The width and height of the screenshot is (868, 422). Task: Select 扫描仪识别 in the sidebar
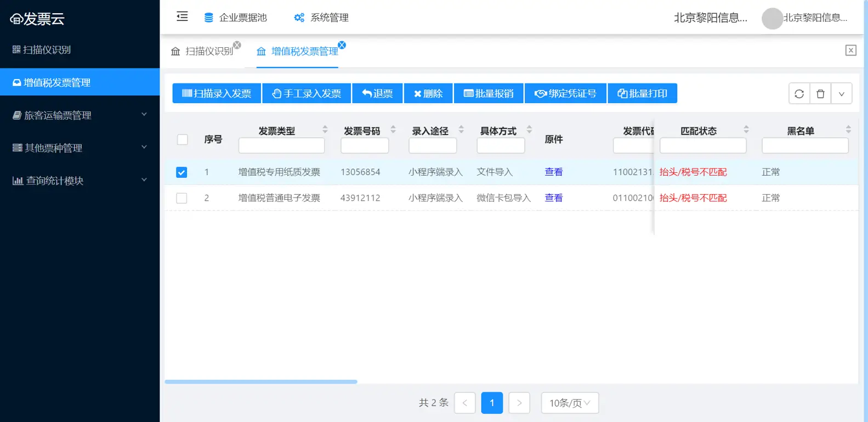tap(80, 50)
